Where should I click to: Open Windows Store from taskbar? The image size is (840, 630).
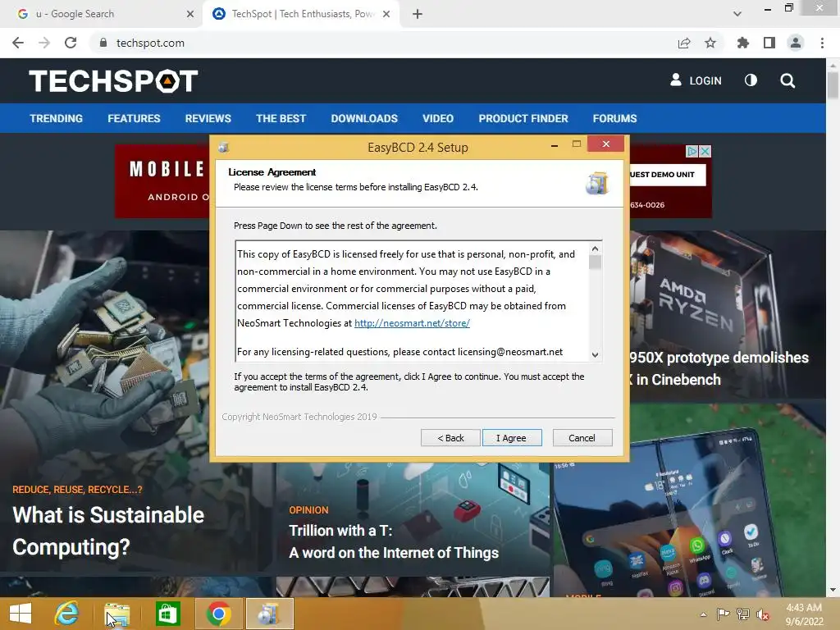pos(167,614)
